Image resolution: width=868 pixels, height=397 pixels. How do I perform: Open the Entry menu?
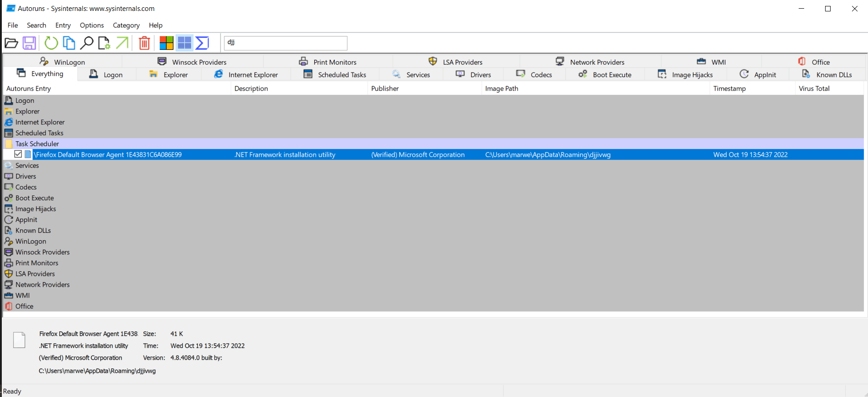click(63, 25)
